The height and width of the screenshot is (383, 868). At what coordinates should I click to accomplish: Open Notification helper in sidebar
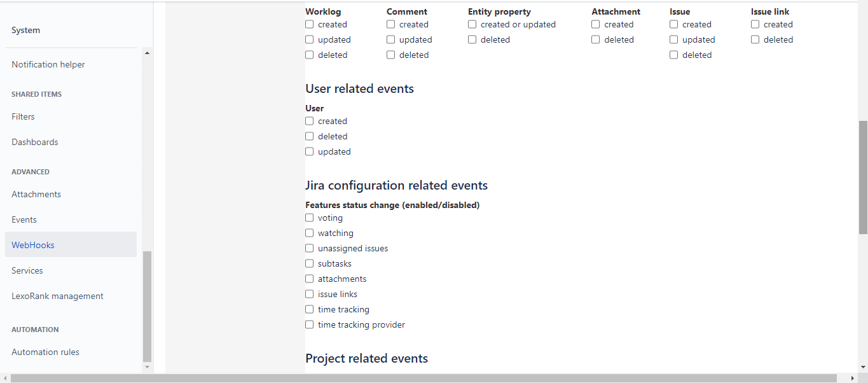48,64
